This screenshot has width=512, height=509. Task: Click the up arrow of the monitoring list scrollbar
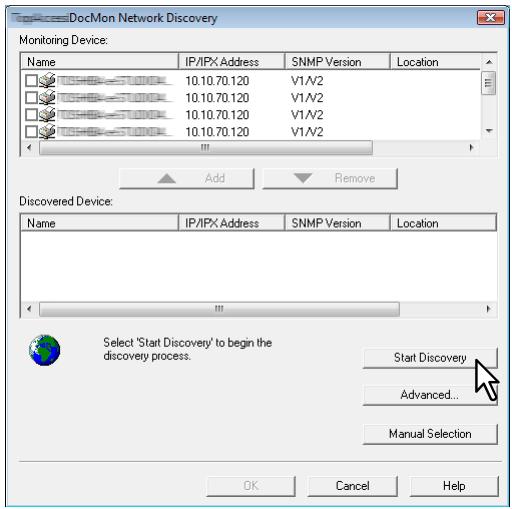click(x=489, y=62)
